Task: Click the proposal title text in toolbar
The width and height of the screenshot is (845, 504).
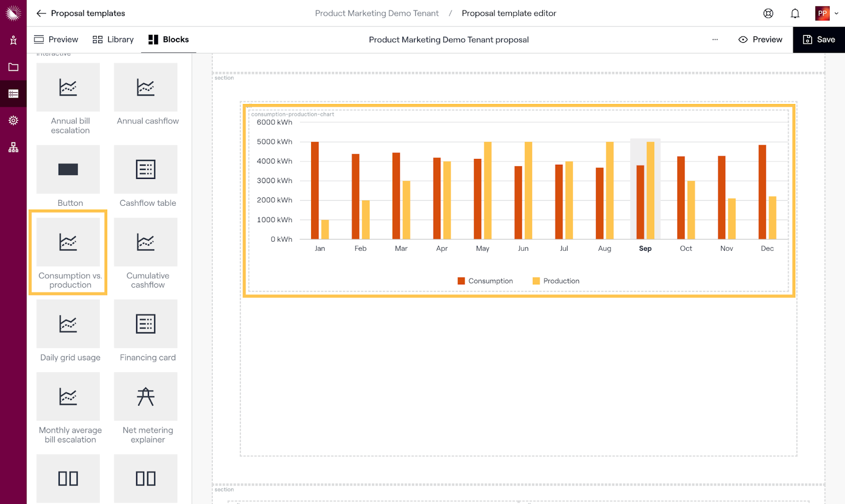Action: click(448, 40)
